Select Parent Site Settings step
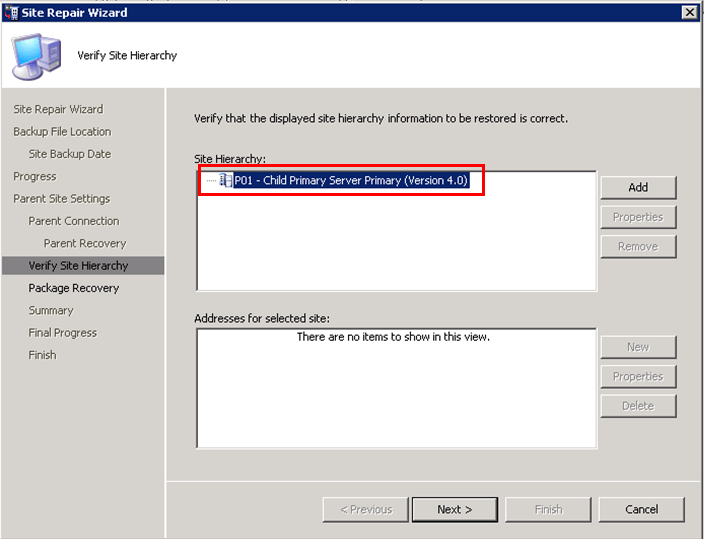 click(62, 199)
